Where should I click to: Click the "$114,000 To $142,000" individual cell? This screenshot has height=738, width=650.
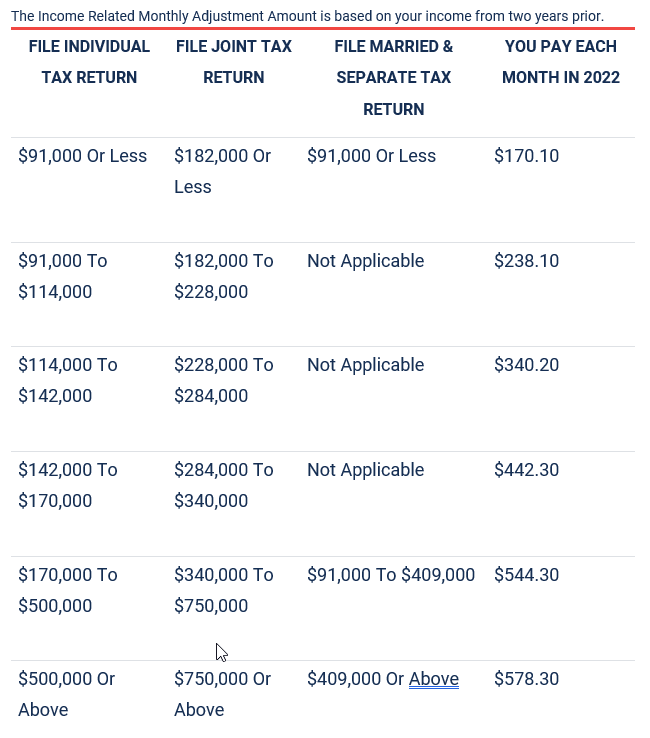(x=67, y=380)
